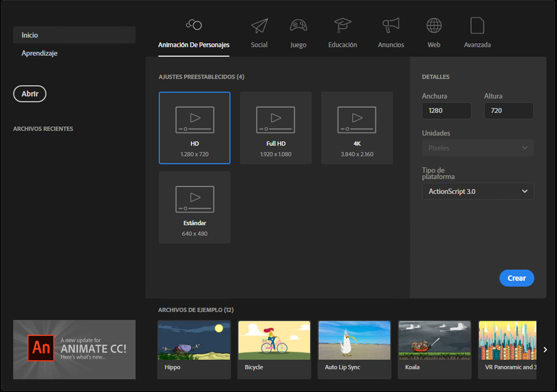Image resolution: width=557 pixels, height=392 pixels.
Task: Click the Animación De Personajes icon
Action: tap(194, 25)
